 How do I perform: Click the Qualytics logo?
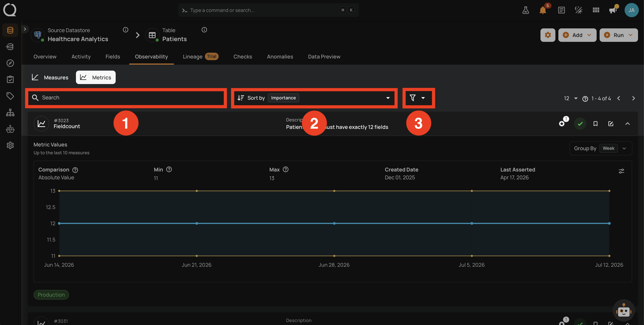10,10
